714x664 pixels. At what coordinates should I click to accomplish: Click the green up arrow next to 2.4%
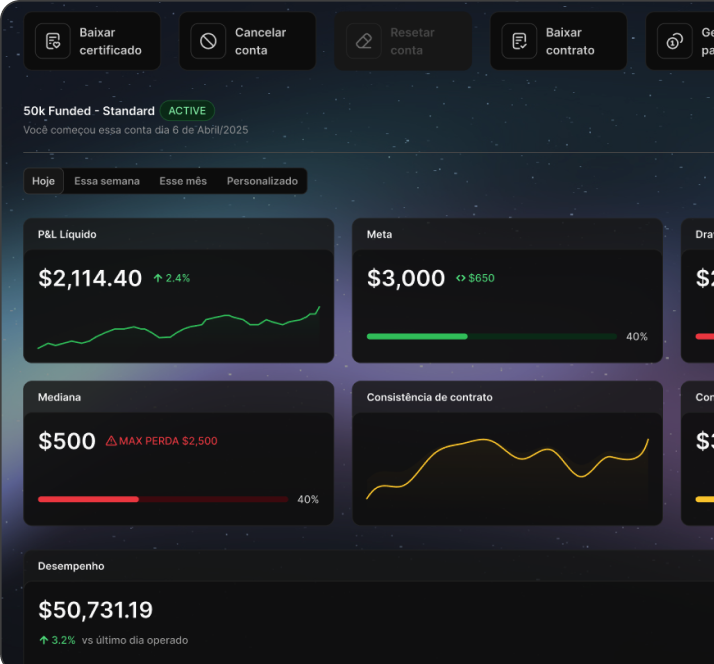click(x=158, y=278)
